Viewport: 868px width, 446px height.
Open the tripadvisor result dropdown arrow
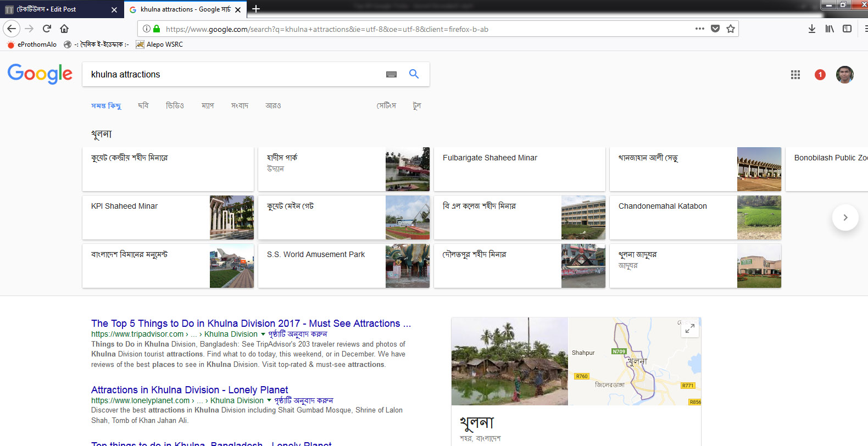coord(263,334)
